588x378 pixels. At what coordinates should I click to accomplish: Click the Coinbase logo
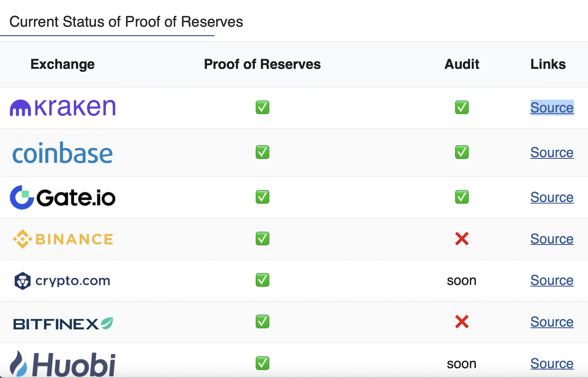[63, 153]
